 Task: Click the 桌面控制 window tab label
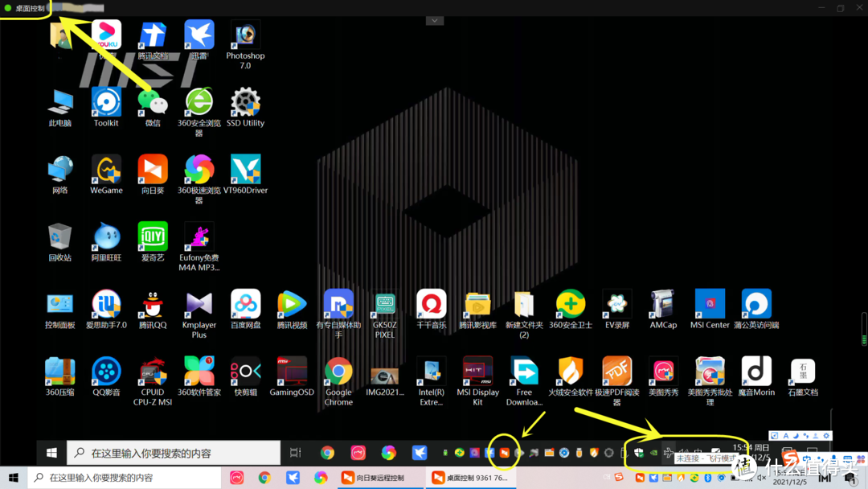[x=30, y=8]
